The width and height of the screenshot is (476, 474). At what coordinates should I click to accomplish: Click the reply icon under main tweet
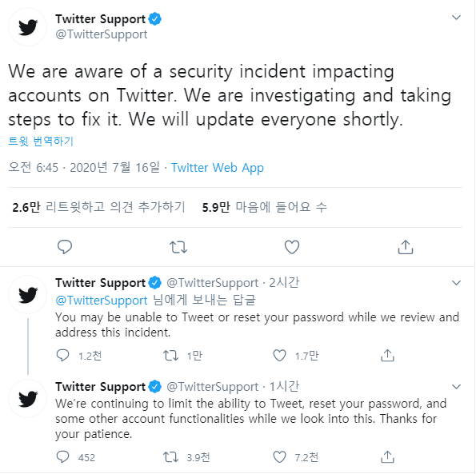[x=65, y=247]
